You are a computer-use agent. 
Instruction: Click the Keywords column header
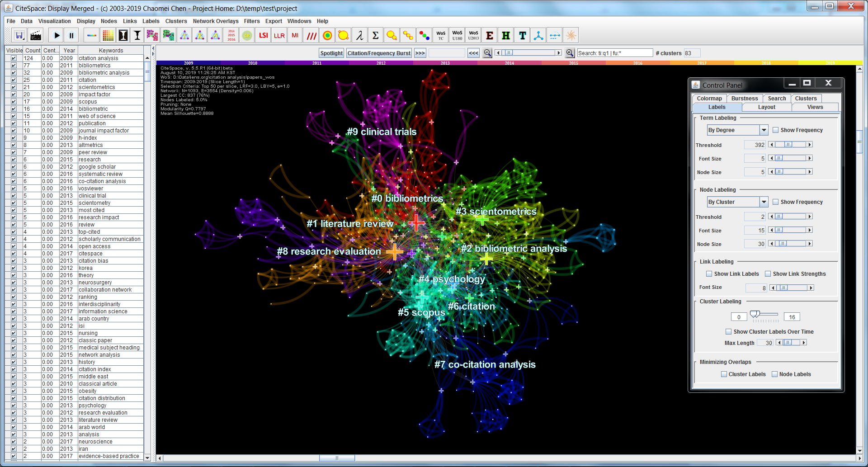pyautogui.click(x=111, y=50)
